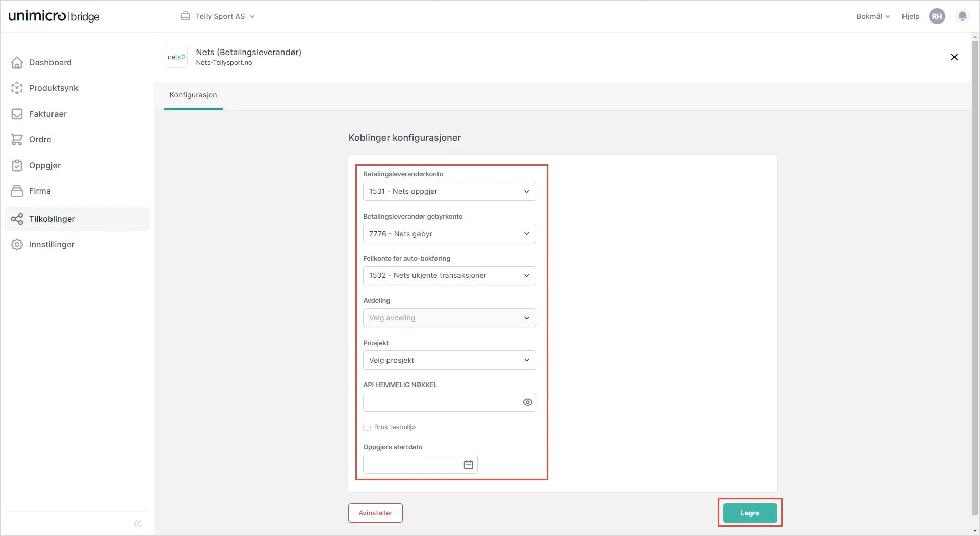Screen dimensions: 980x536
Task: Open the Betalingsleverandør gebyrkonto dropdown
Action: tap(449, 234)
